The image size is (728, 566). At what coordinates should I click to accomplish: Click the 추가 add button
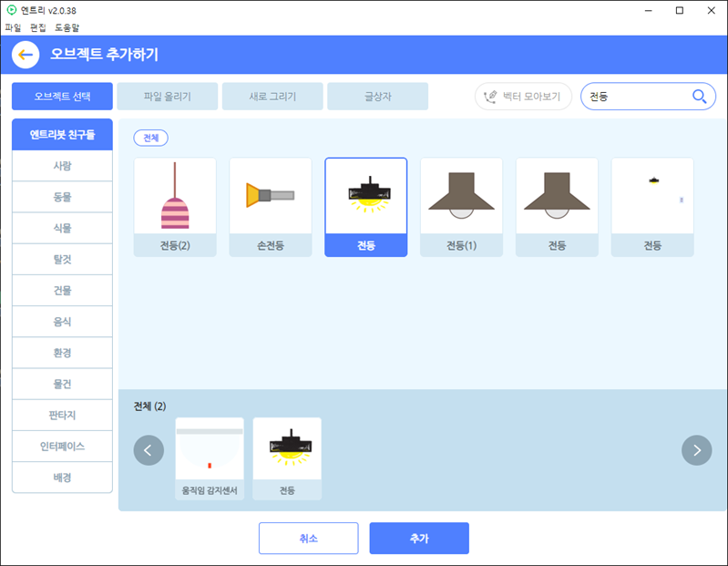pos(419,538)
